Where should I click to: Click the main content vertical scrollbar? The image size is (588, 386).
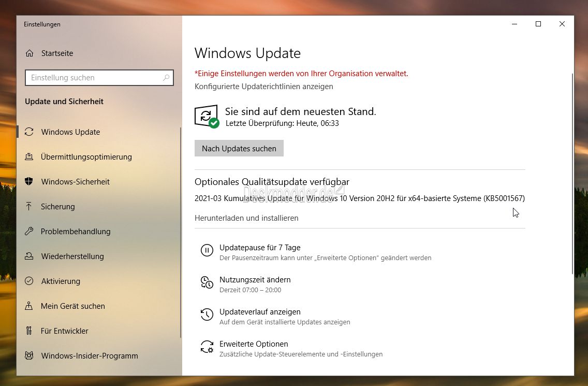click(x=572, y=174)
